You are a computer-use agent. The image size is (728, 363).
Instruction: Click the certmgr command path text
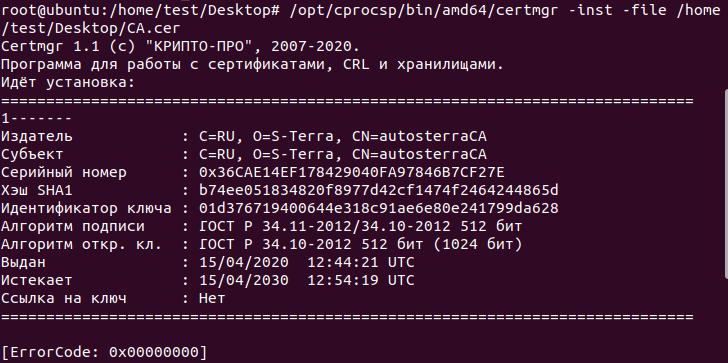tap(423, 10)
